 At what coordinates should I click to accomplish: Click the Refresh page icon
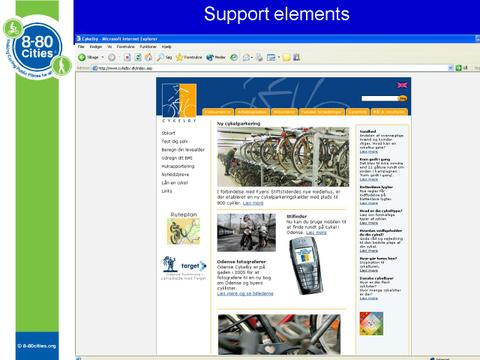[x=138, y=57]
